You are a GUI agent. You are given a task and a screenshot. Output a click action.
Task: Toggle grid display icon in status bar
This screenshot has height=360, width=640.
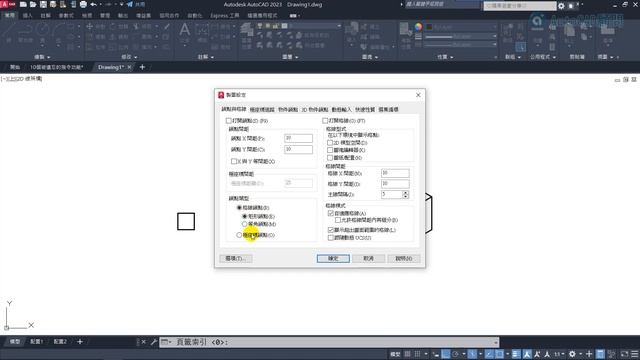point(407,354)
